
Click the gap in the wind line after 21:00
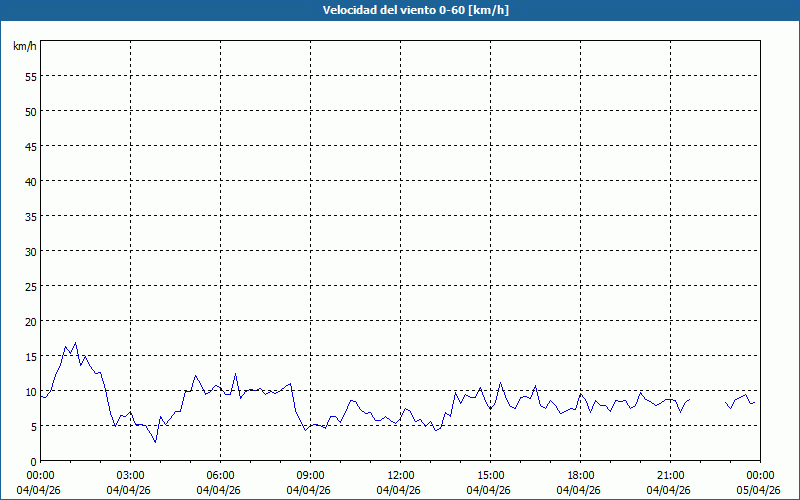point(707,401)
